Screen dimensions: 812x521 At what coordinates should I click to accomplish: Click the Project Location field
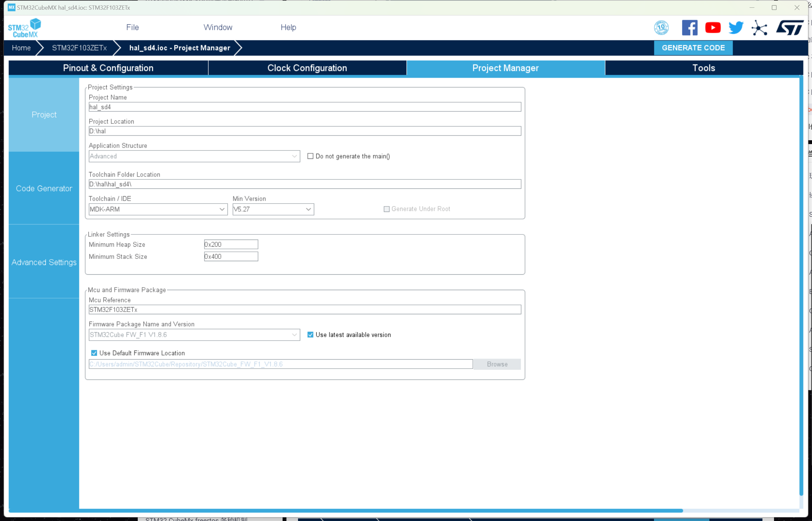click(305, 131)
